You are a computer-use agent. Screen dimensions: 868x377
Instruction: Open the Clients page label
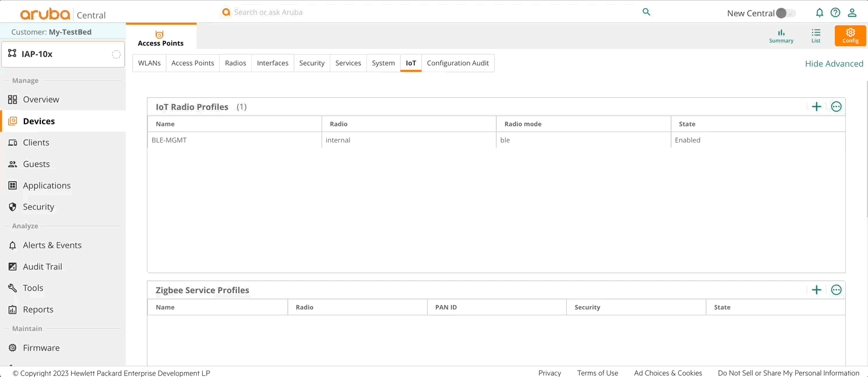tap(36, 143)
